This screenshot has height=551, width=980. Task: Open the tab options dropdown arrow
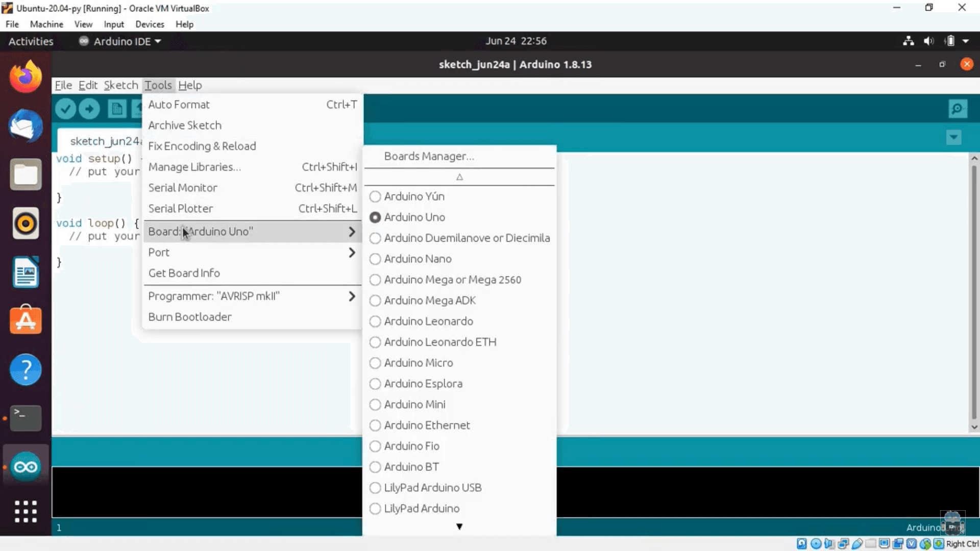pos(953,137)
